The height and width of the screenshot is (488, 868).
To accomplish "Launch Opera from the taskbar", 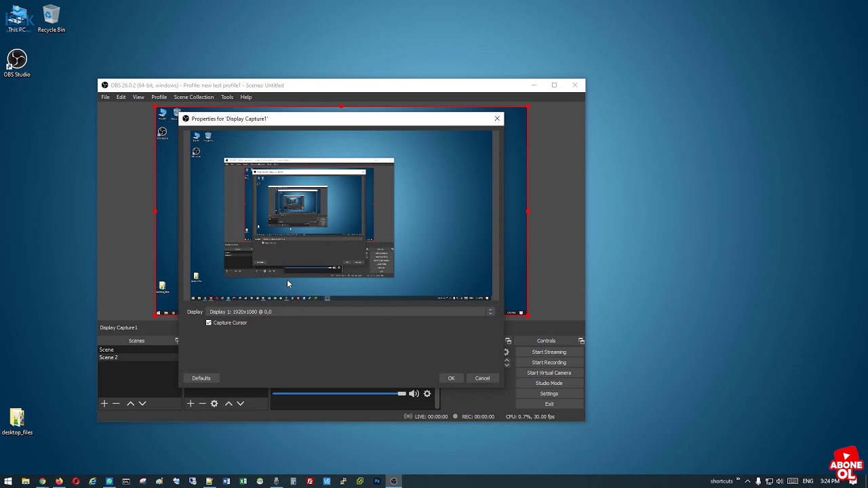I will tap(76, 481).
